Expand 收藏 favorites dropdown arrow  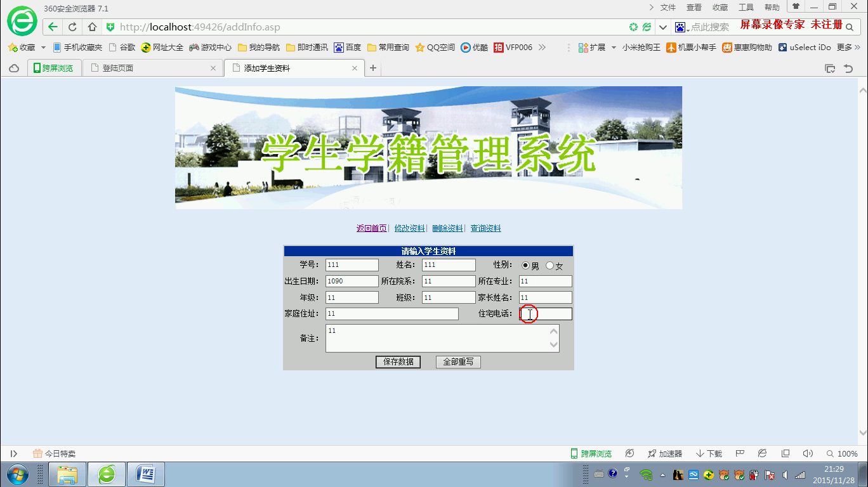coord(43,48)
